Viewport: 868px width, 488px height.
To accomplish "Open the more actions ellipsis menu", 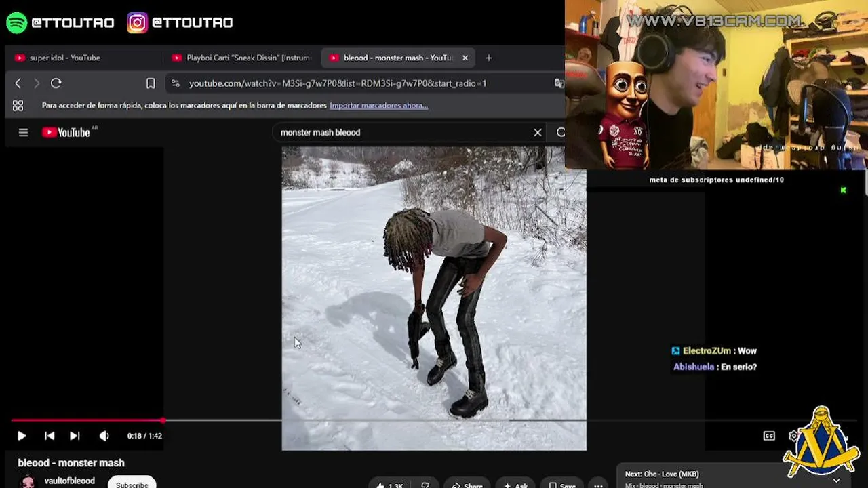I will 598,485.
